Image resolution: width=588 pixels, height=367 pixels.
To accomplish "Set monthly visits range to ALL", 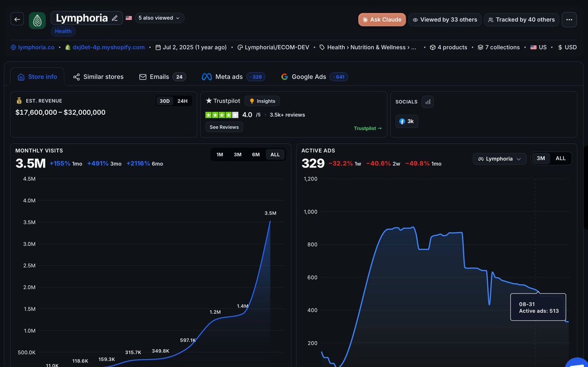I will [275, 154].
